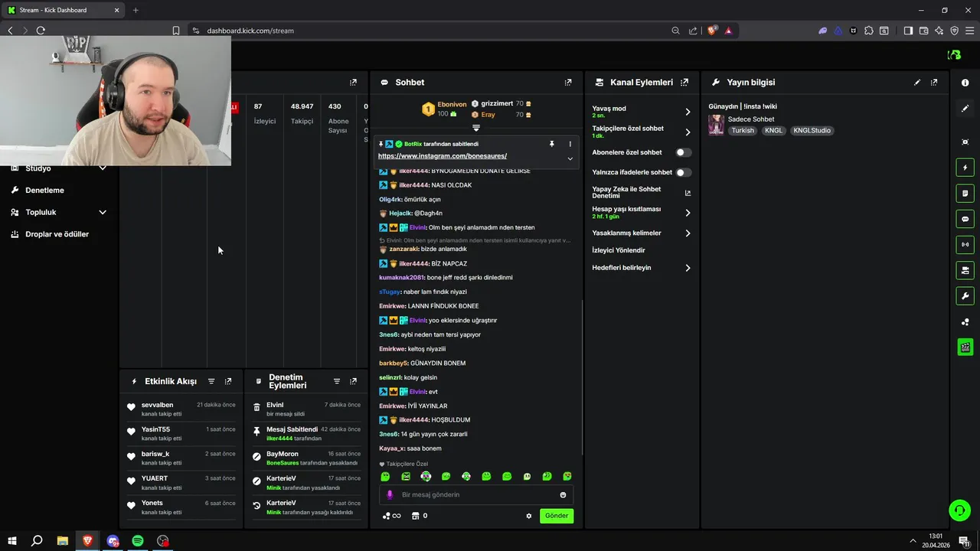Open Spotify from the taskbar
The width and height of the screenshot is (980, 551).
[x=138, y=541]
